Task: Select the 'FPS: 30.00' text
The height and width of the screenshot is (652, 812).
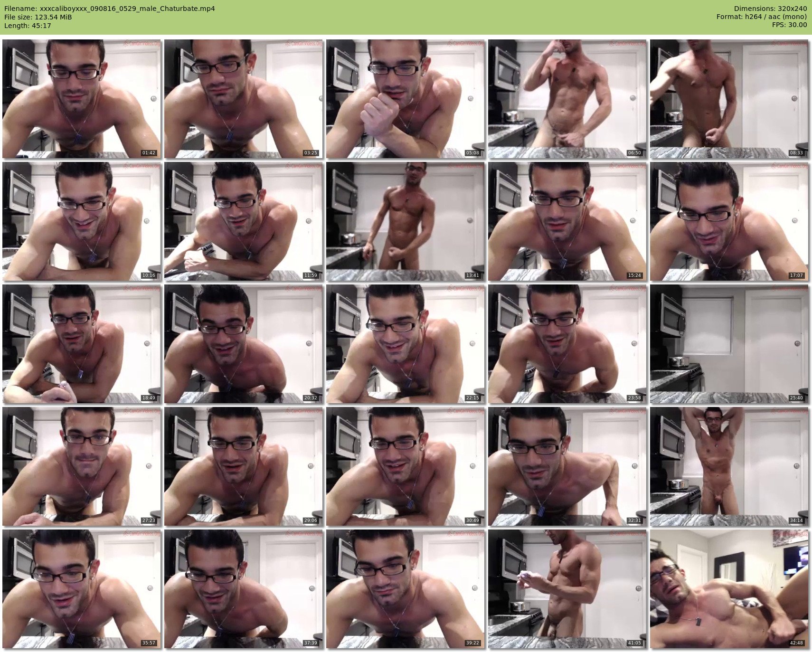Action: click(789, 26)
